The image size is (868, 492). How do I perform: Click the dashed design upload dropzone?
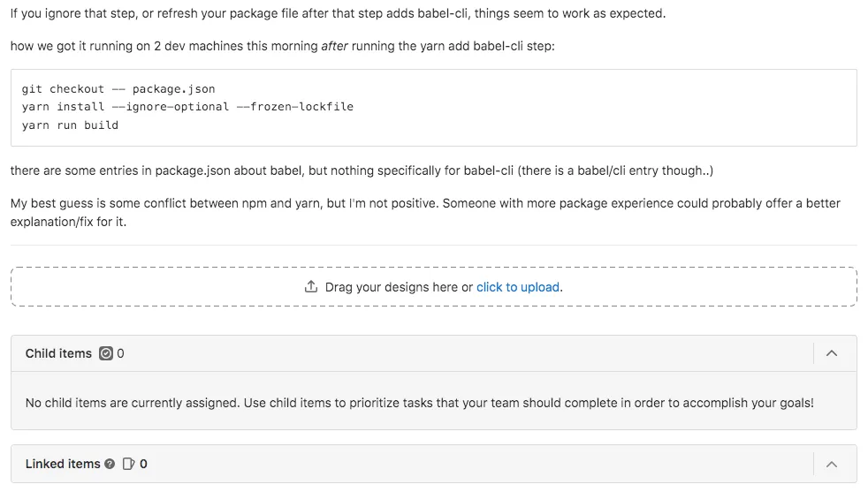(434, 287)
